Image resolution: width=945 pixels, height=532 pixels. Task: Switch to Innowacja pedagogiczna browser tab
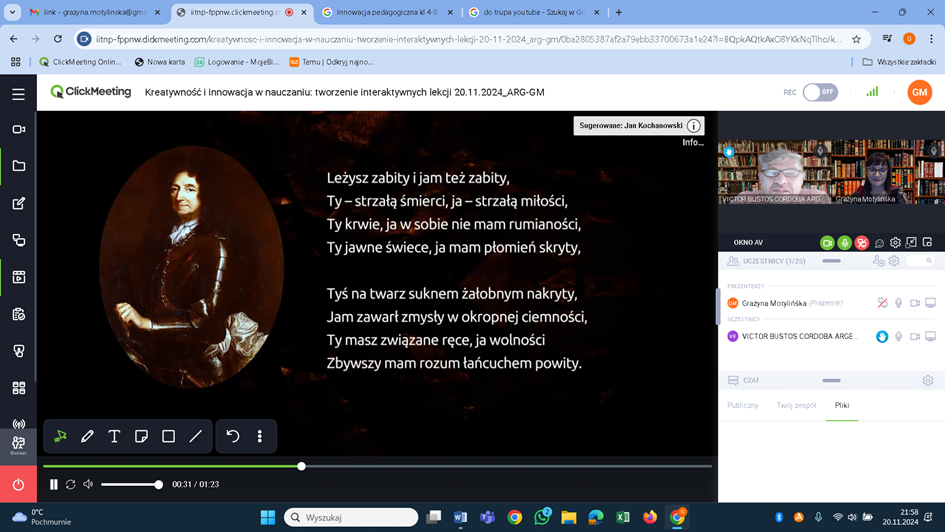point(387,12)
